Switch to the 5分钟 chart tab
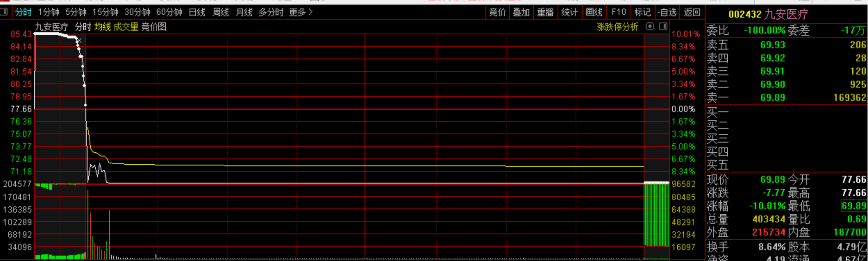Viewport: 868px width, 261px height. point(76,12)
